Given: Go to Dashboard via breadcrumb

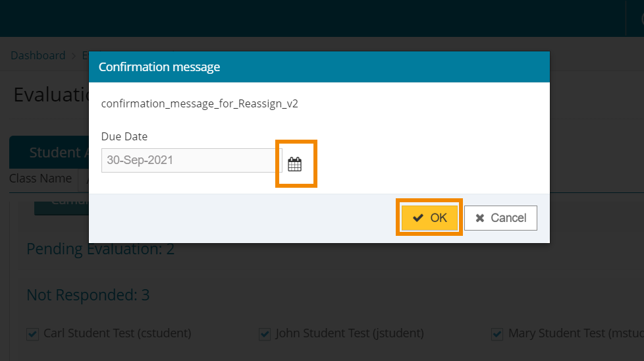Looking at the screenshot, I should [38, 55].
